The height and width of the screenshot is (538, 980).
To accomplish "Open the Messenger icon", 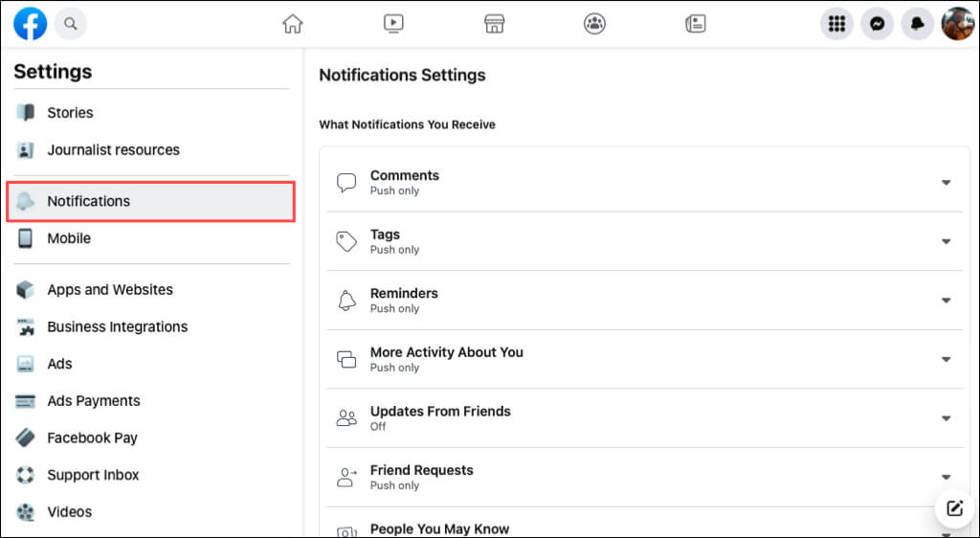I will pos(877,24).
